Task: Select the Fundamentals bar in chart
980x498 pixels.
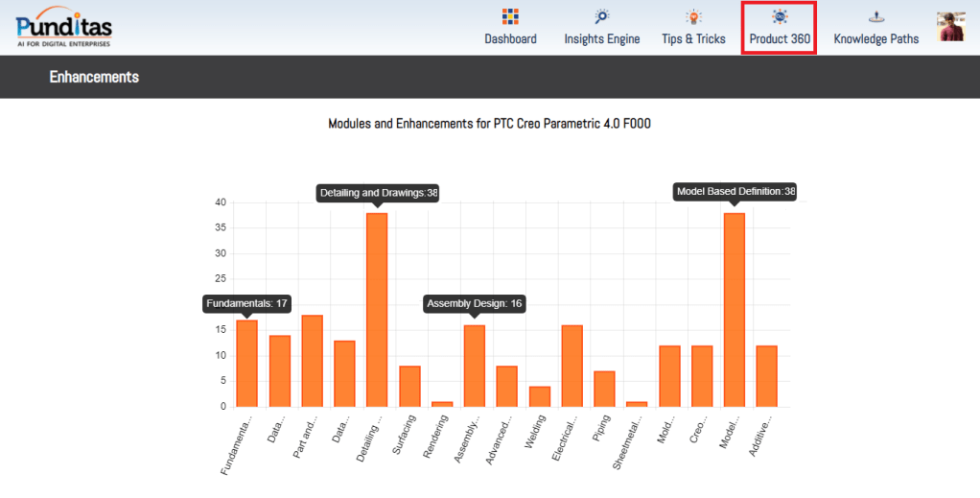Action: pos(246,364)
